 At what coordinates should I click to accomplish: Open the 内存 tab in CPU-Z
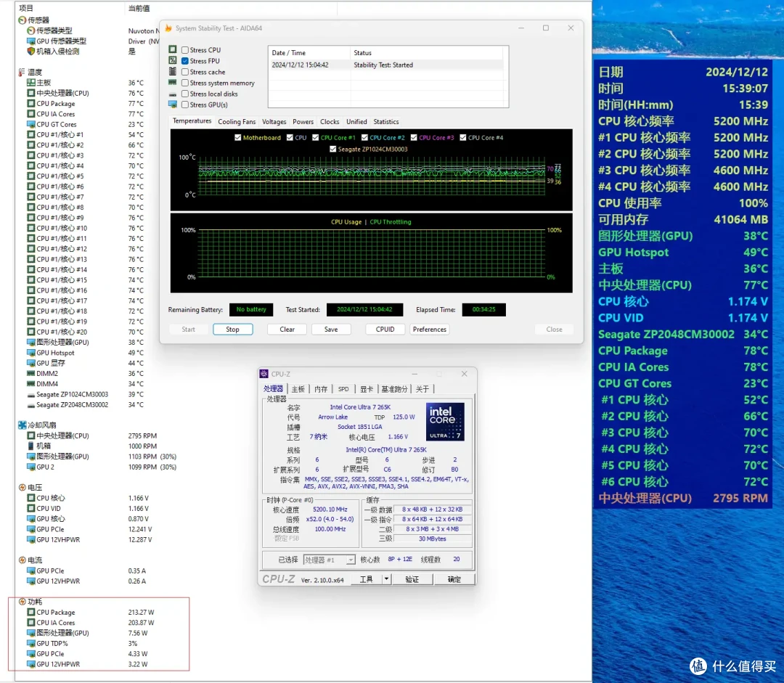(x=321, y=389)
